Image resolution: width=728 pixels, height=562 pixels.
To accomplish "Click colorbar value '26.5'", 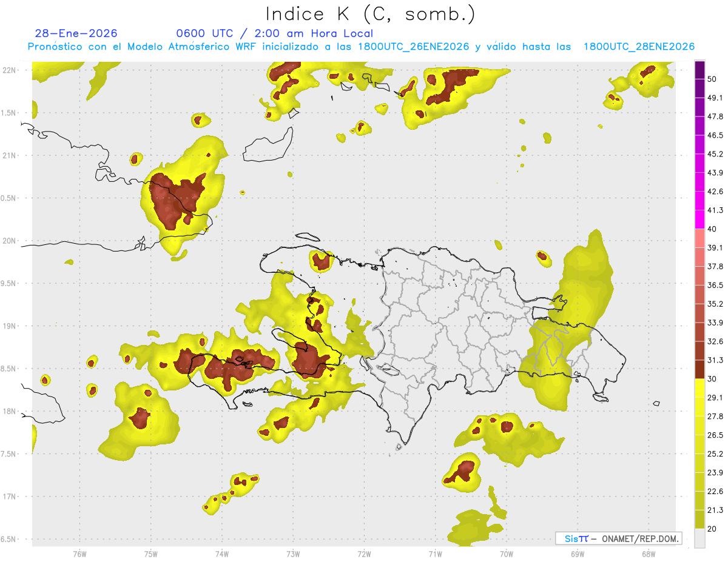I will [x=715, y=435].
